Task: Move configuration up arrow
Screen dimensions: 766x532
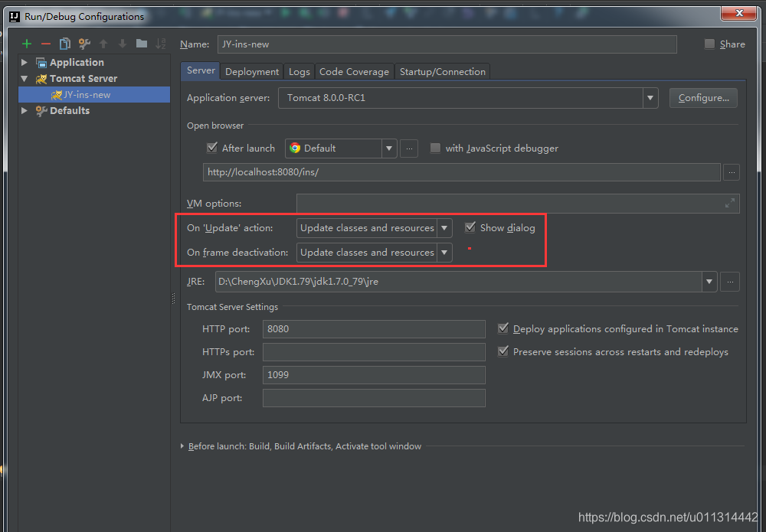Action: click(103, 44)
